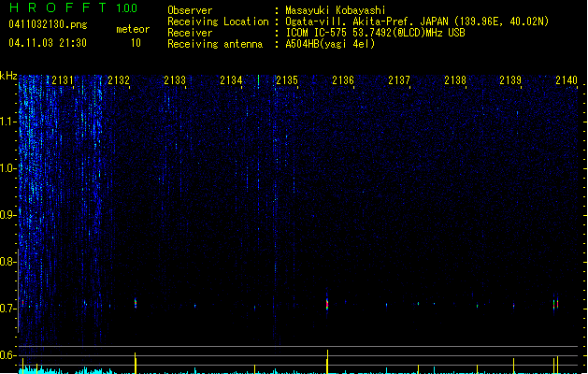Click the 1.0 kHz frequency tick label
The height and width of the screenshot is (374, 588).
[7, 168]
